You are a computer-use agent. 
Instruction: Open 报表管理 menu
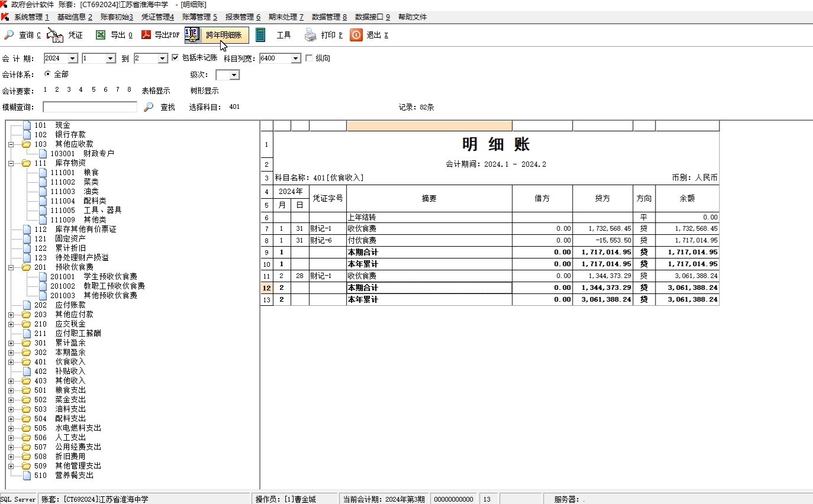coord(243,17)
